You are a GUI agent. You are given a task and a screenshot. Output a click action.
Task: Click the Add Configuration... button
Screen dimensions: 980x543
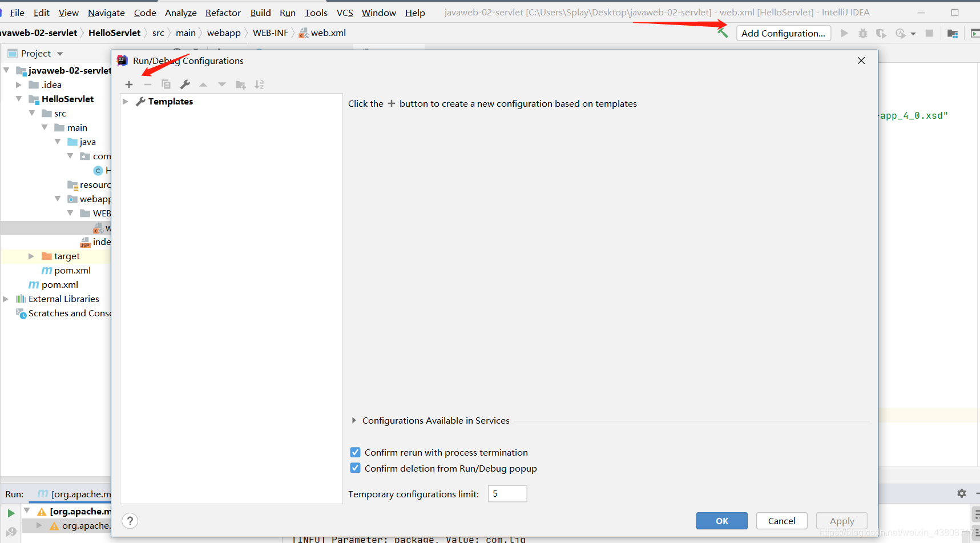pyautogui.click(x=784, y=33)
